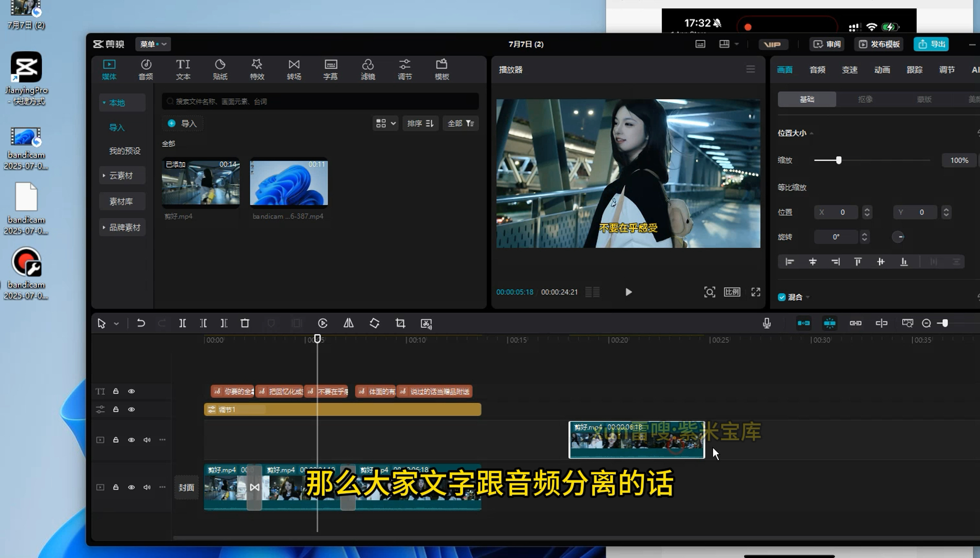Expand the 云素材 cloud materials item

(x=121, y=176)
